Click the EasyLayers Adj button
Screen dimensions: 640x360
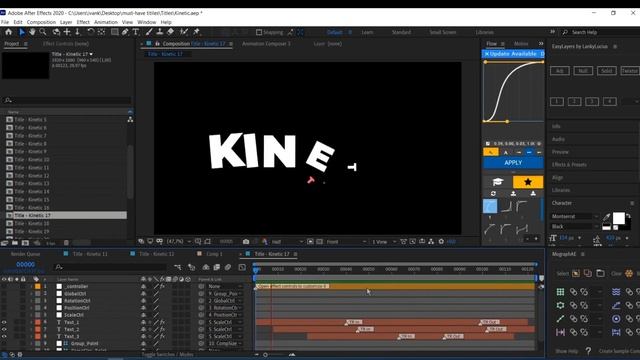point(560,71)
